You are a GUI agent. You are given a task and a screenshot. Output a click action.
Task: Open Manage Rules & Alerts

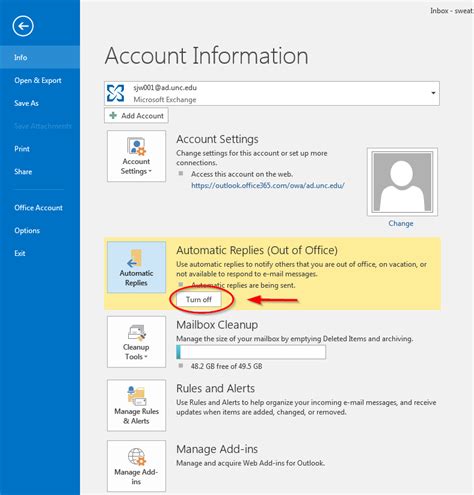[x=136, y=405]
